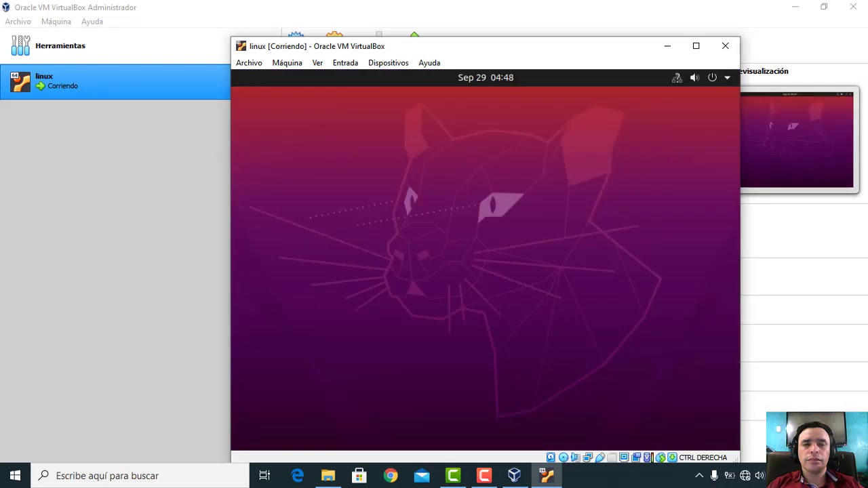Click the optical drive icon in VM status bar
This screenshot has height=488, width=868.
(564, 457)
